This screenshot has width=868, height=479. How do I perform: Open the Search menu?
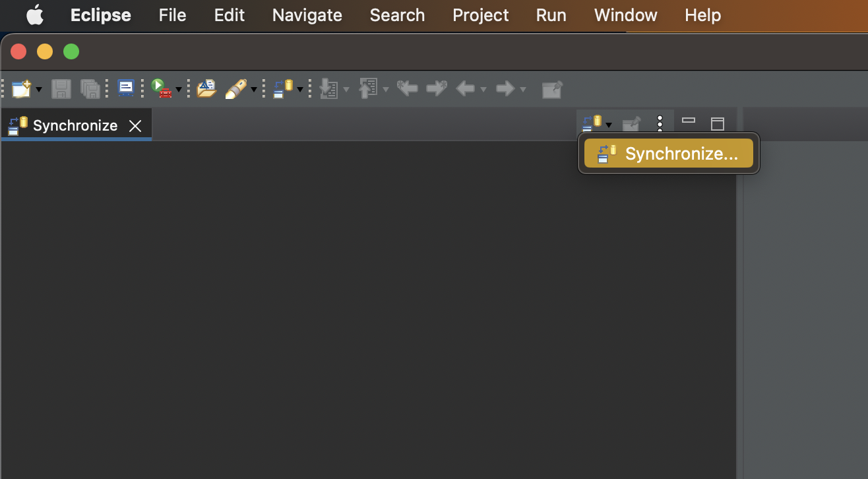click(x=397, y=15)
